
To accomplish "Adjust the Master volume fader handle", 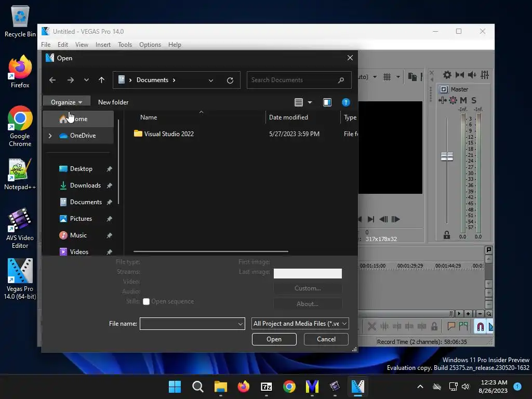I will coord(447,156).
